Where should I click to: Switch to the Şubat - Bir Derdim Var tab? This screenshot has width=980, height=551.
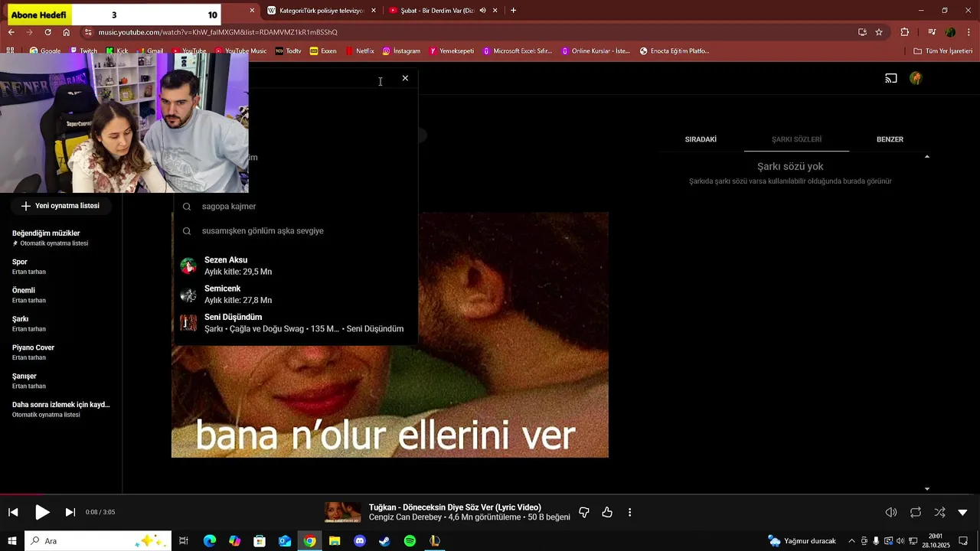(x=436, y=11)
